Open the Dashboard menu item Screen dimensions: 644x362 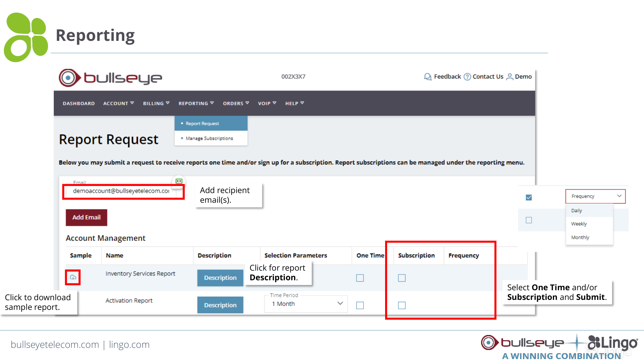point(79,103)
